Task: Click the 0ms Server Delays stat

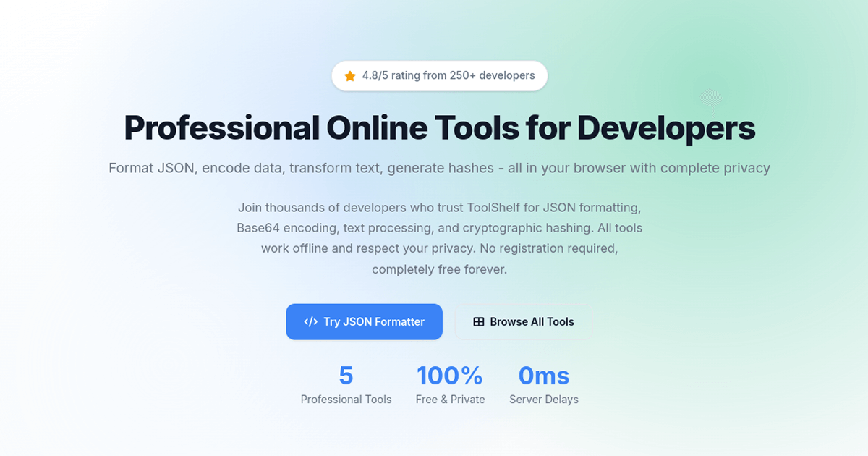Action: point(543,384)
